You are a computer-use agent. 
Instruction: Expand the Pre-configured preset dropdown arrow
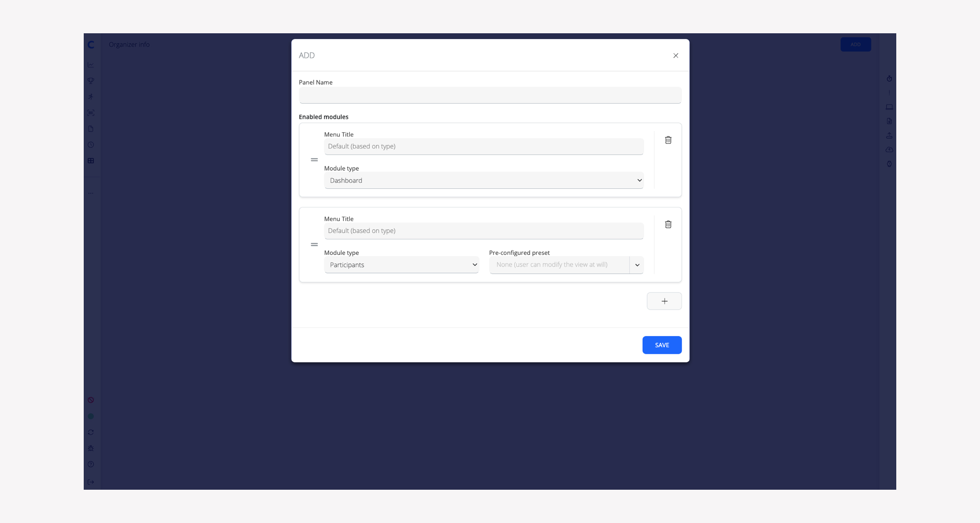tap(637, 265)
